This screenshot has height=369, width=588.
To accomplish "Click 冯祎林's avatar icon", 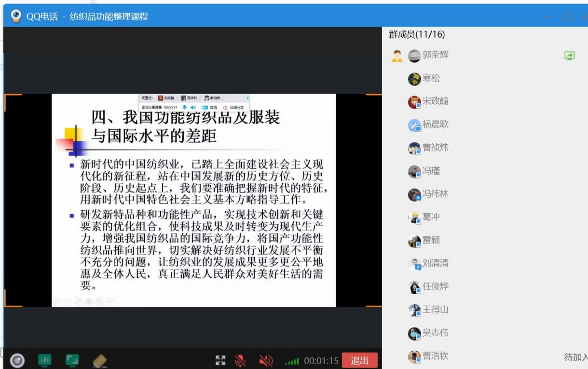I will click(414, 194).
